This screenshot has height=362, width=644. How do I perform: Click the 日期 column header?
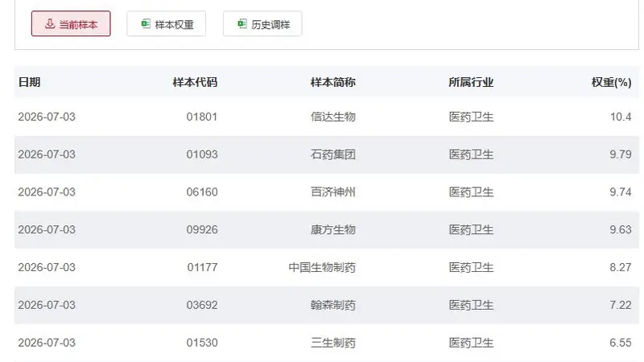click(29, 82)
